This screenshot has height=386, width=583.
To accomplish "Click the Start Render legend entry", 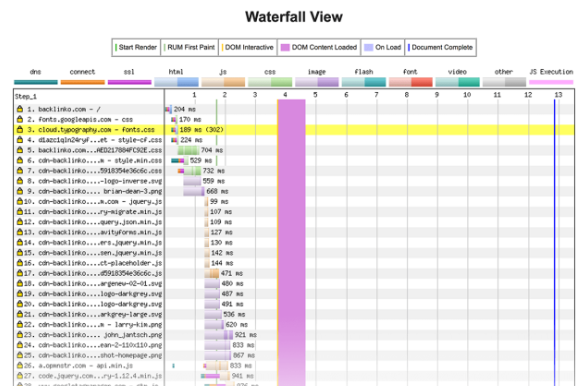I will point(136,48).
